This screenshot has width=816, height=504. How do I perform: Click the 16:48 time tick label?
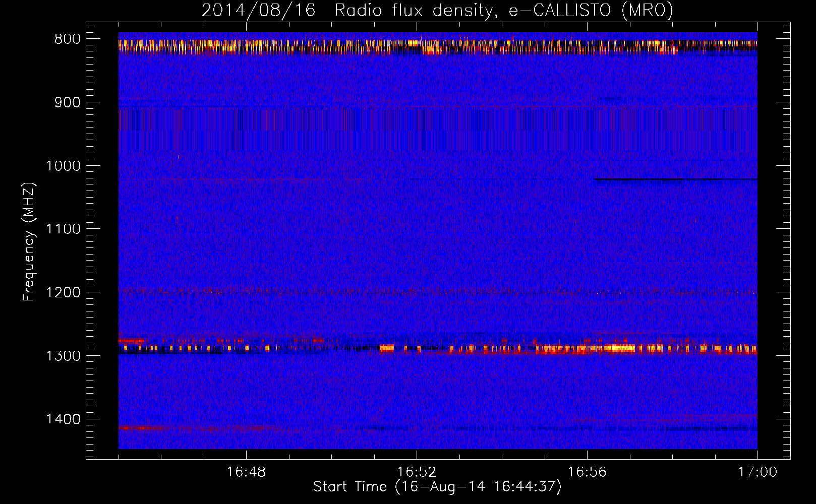click(246, 472)
